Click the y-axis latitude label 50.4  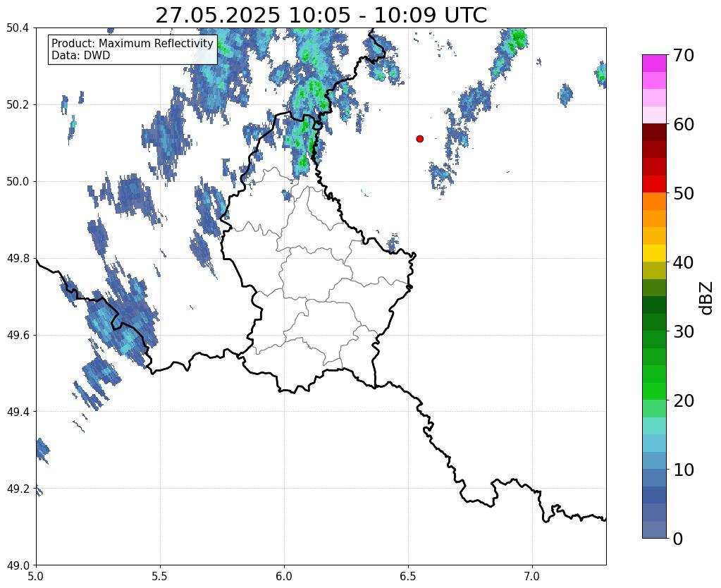18,28
